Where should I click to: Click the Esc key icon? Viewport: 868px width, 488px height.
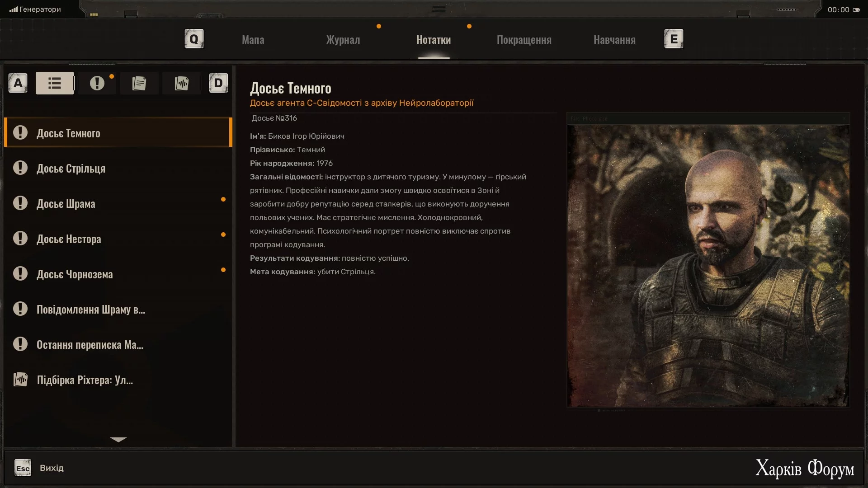(x=23, y=468)
